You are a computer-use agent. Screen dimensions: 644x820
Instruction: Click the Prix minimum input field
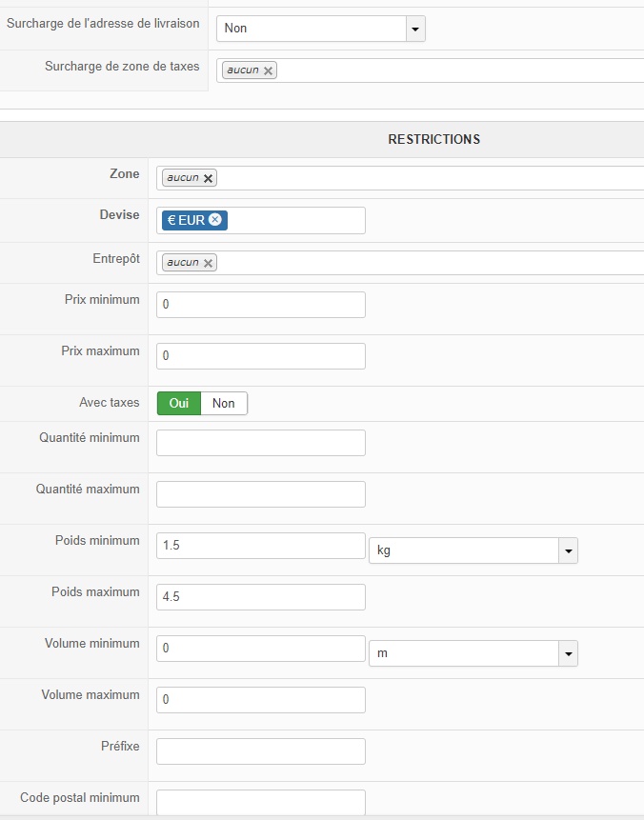(260, 305)
